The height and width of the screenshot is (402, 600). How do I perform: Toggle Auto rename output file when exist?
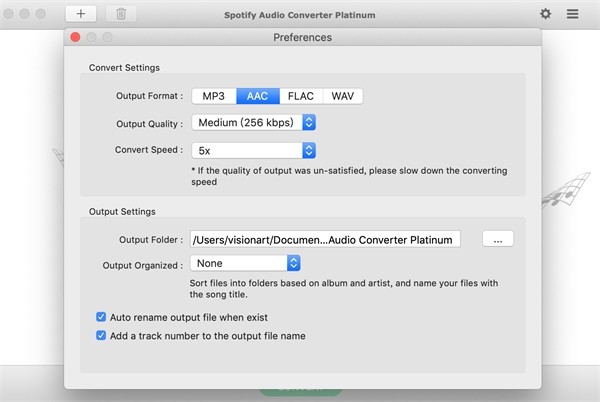point(101,317)
